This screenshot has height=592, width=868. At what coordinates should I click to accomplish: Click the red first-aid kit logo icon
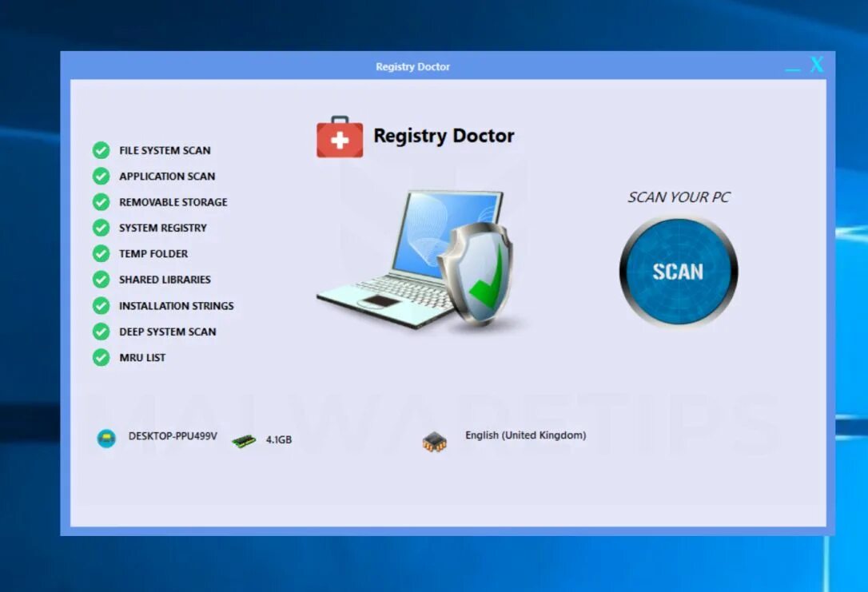(340, 137)
